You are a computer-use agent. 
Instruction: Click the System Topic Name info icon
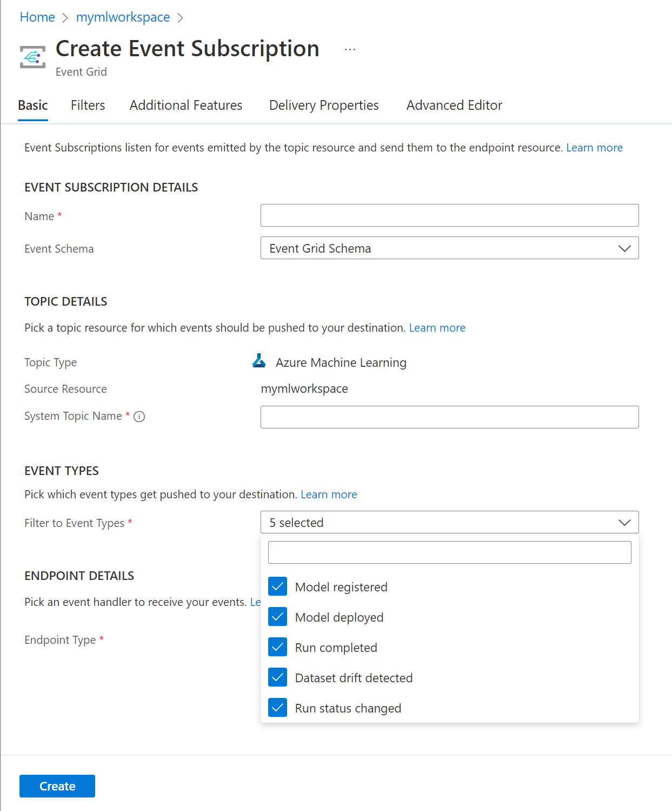click(139, 417)
